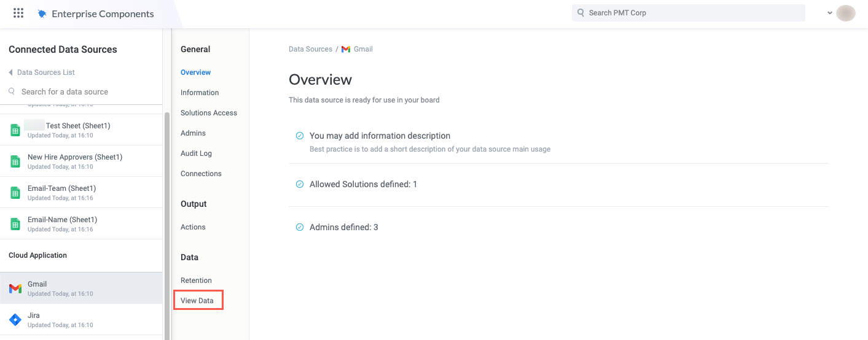
Task: Click the Gmail icon in data sources list
Action: pyautogui.click(x=15, y=288)
